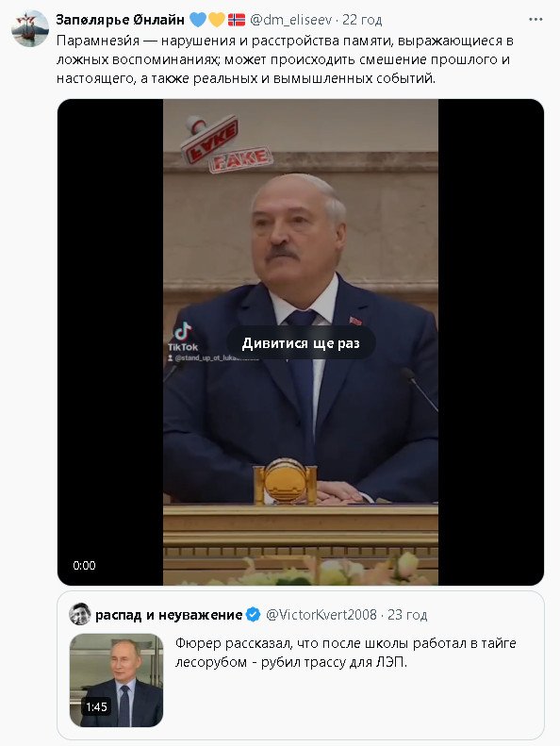Open quoted tweet text about Фюрер

(345, 653)
